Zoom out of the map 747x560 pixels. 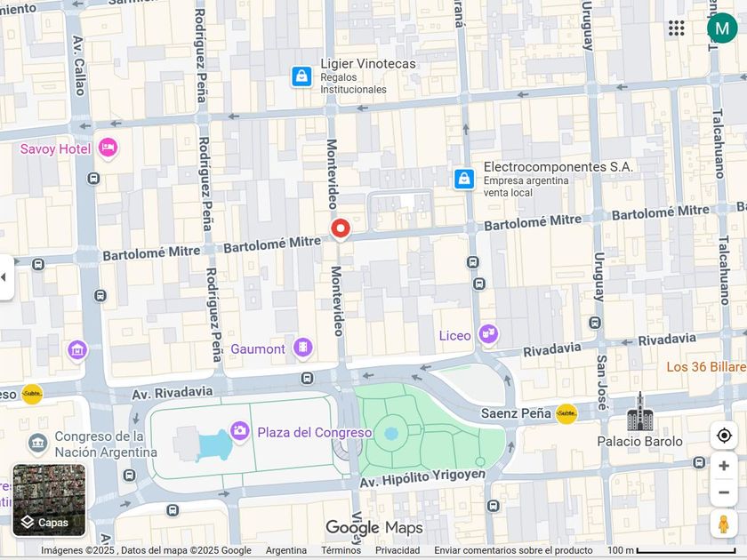(724, 492)
